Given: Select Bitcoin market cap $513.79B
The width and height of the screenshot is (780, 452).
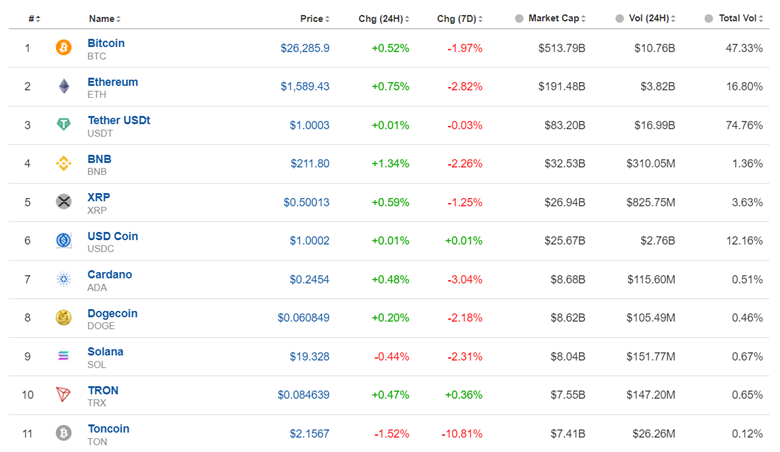Looking at the screenshot, I should click(x=562, y=48).
